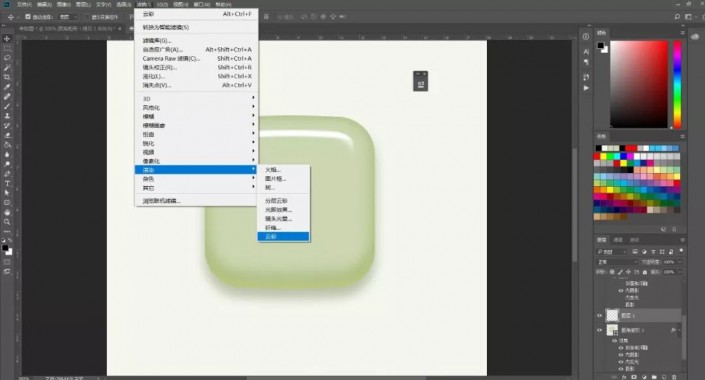Select the Pen tool
The width and height of the screenshot is (705, 380).
[7, 174]
